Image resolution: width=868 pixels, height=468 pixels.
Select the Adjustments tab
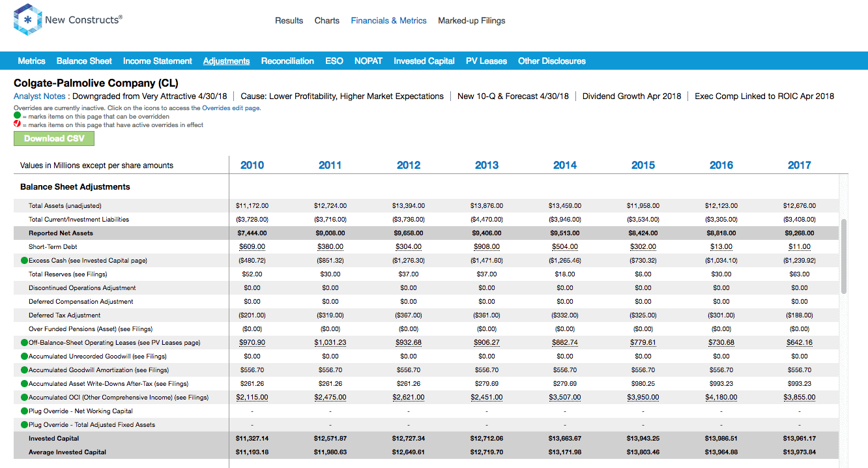pos(226,61)
